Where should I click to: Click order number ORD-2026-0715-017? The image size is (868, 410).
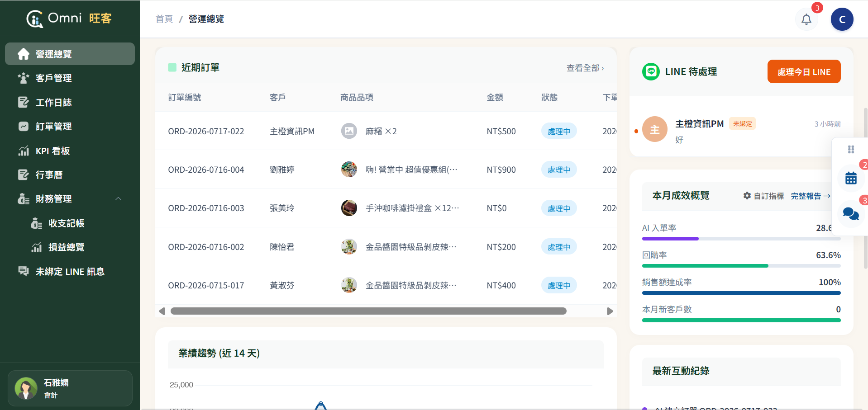(206, 285)
